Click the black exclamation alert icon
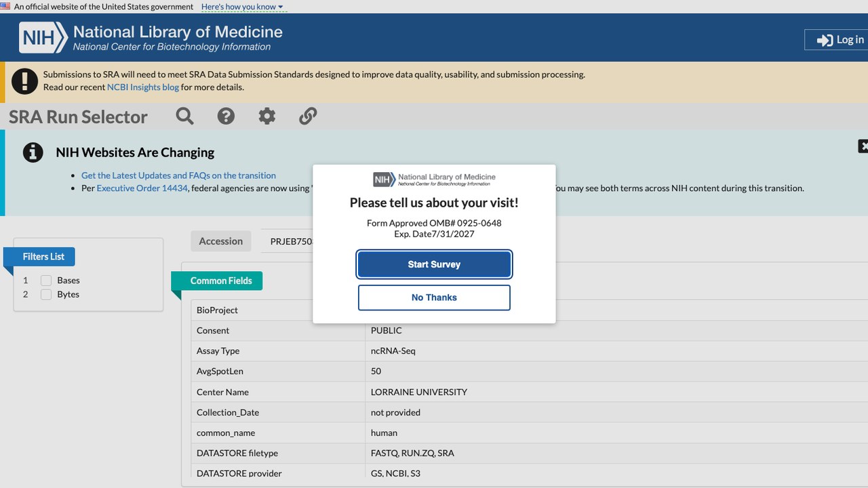Screen dimensions: 868x488 pos(25,81)
